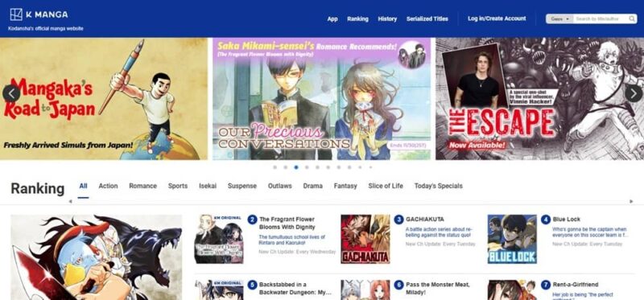Open Serialized Titles page

click(x=427, y=18)
